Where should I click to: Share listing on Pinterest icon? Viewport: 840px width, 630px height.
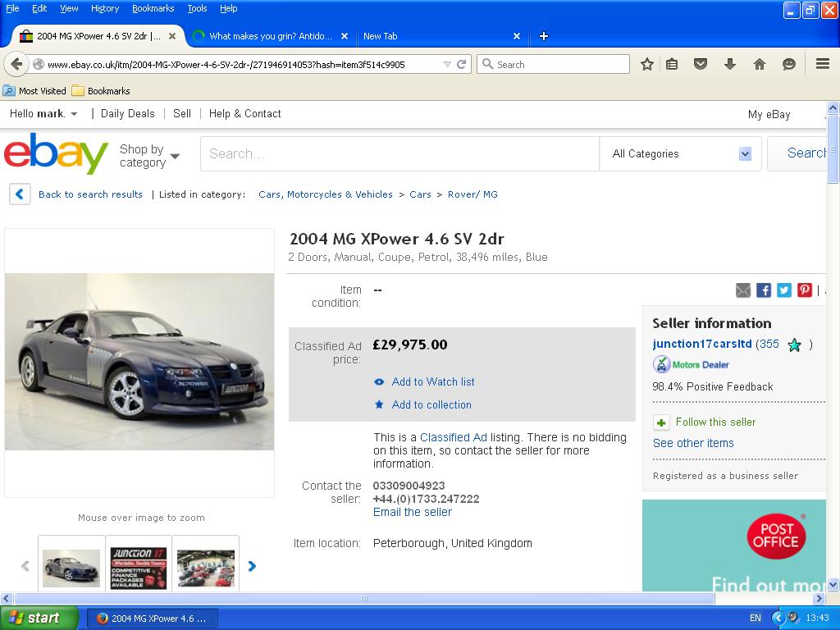(805, 290)
